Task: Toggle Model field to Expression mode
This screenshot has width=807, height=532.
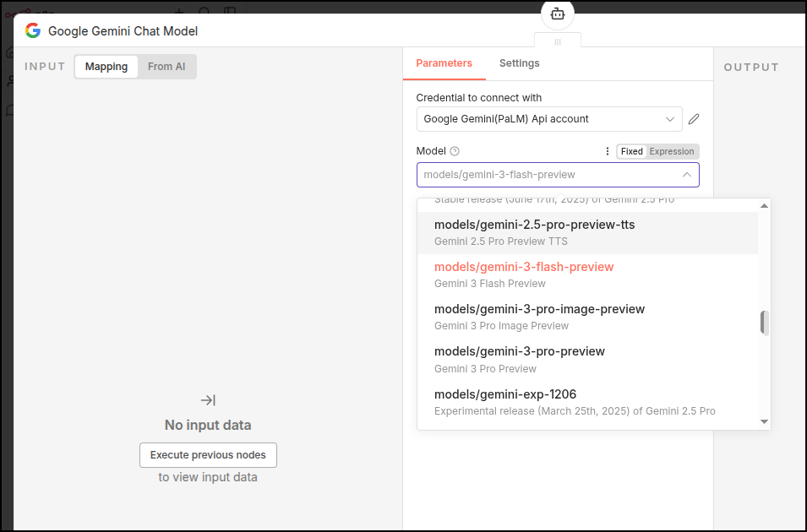Action: [x=672, y=151]
